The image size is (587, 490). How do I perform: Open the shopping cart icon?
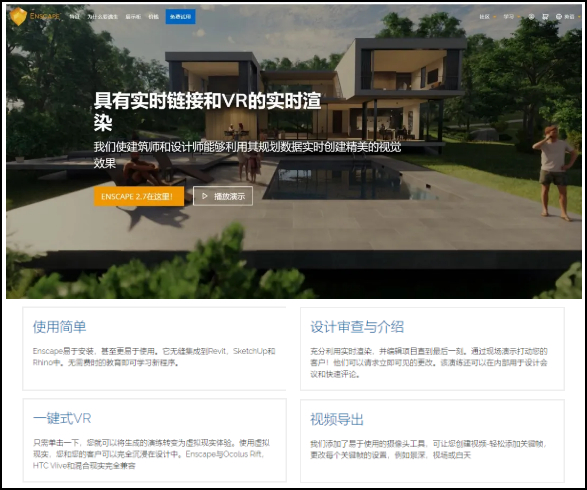[545, 16]
